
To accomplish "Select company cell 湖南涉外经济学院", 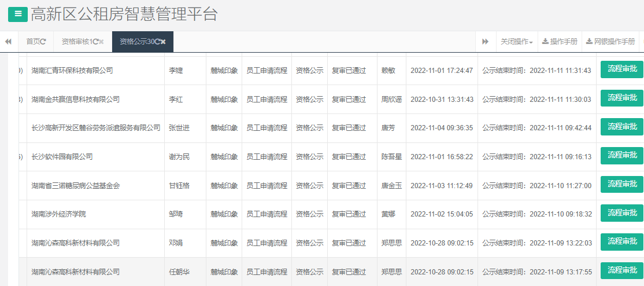I will (59, 214).
